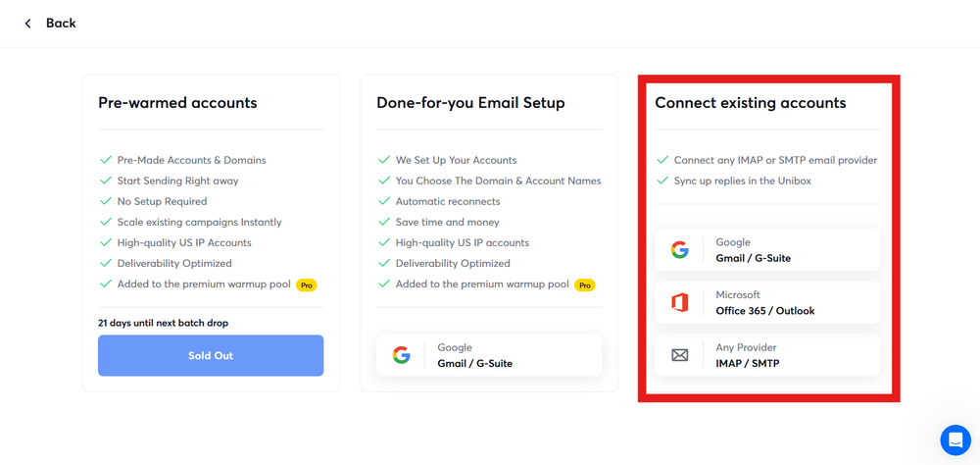
Task: Click Google logo in Connect existing accounts
Action: pos(679,250)
